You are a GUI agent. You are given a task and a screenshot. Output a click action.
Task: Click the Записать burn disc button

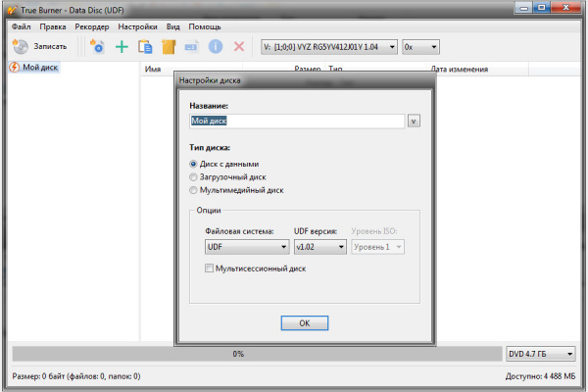coord(40,47)
